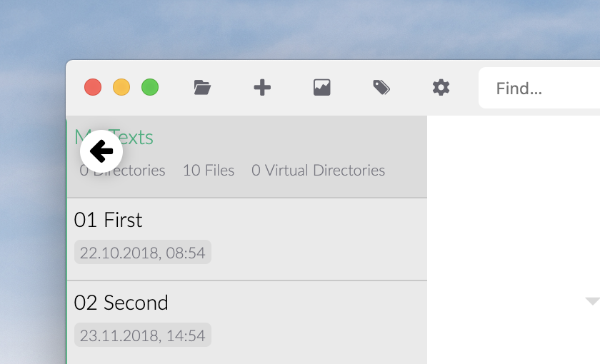Close the window with the red button

point(93,88)
